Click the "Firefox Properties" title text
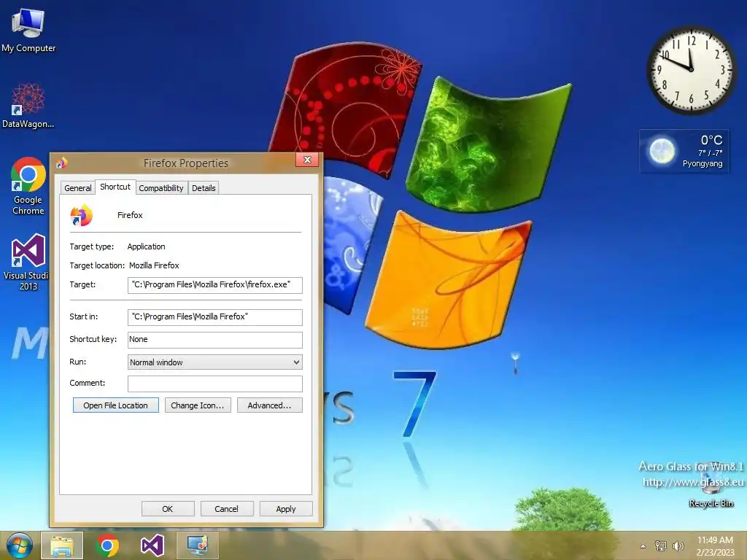 pos(186,163)
